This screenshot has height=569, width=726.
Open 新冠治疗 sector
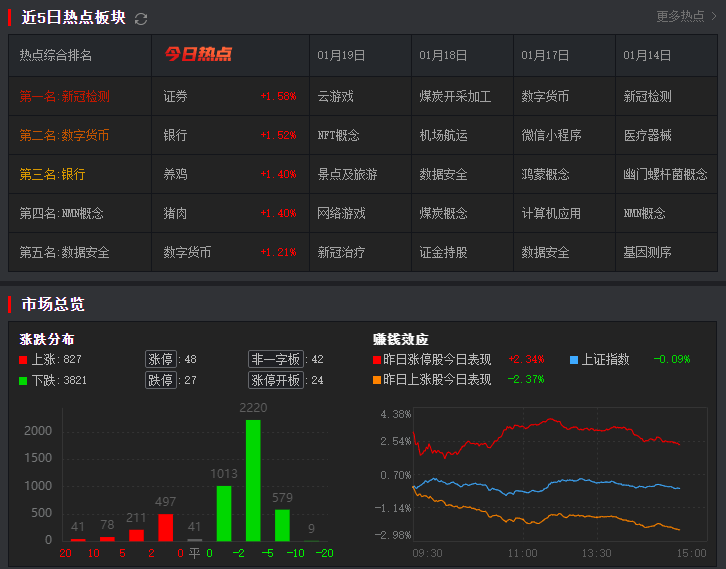(341, 252)
